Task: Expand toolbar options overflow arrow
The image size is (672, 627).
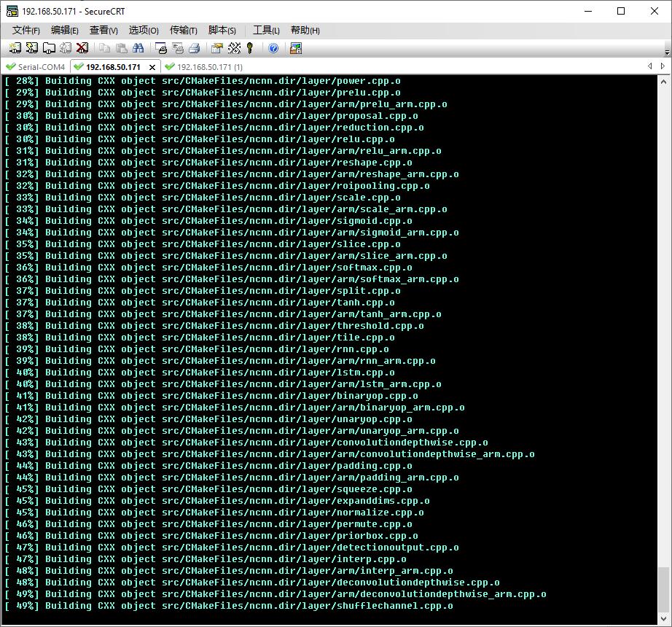Action: (667, 52)
